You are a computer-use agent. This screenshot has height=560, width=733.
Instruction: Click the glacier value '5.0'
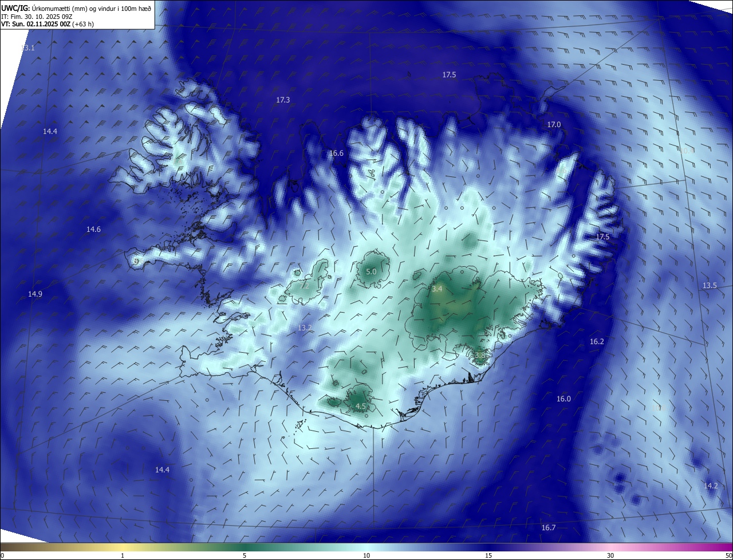coord(371,271)
